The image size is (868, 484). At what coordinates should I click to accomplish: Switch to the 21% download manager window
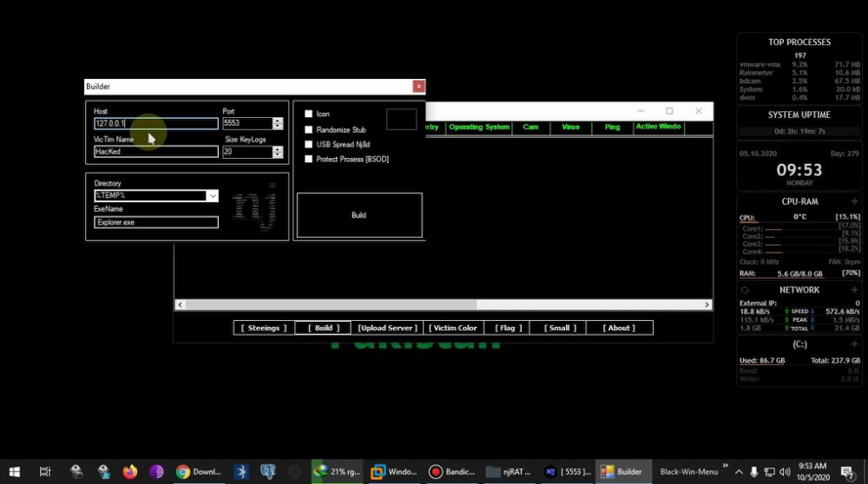click(337, 471)
